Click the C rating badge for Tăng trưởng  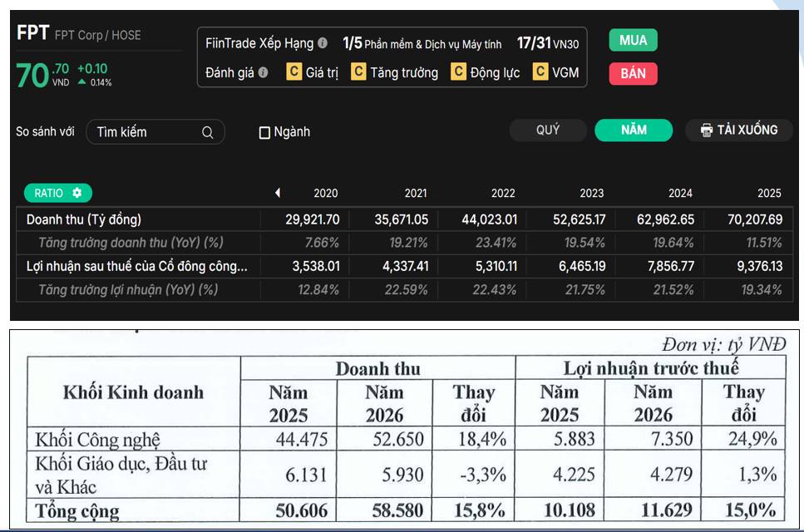coord(358,71)
